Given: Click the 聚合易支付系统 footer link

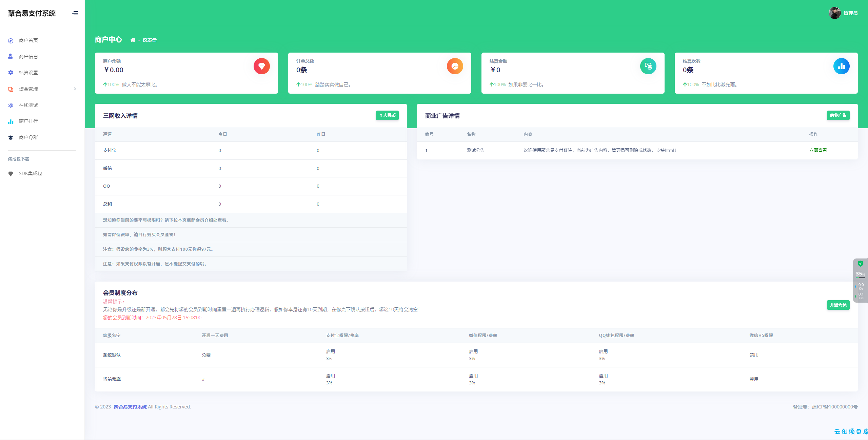Looking at the screenshot, I should pyautogui.click(x=130, y=407).
